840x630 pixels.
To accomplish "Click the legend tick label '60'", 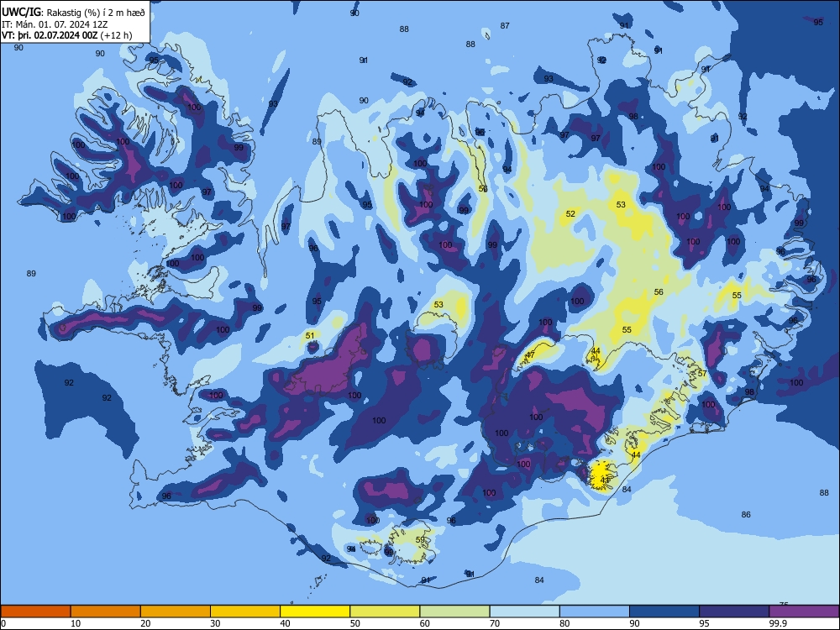I will (425, 623).
